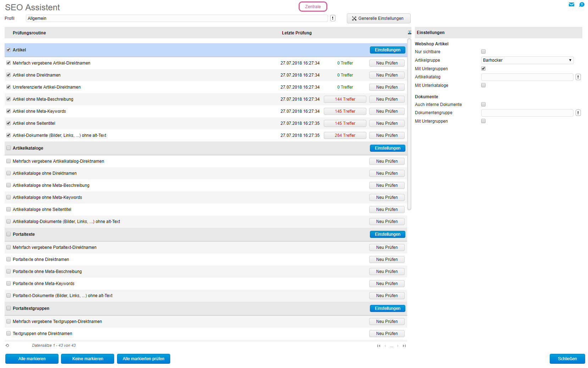Show the '264 Treffer' results

[345, 135]
